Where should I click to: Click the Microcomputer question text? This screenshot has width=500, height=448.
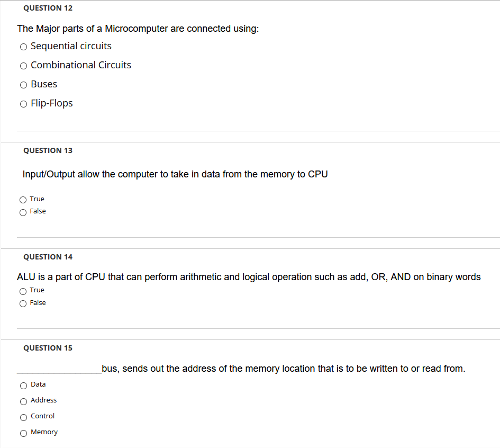pos(138,29)
